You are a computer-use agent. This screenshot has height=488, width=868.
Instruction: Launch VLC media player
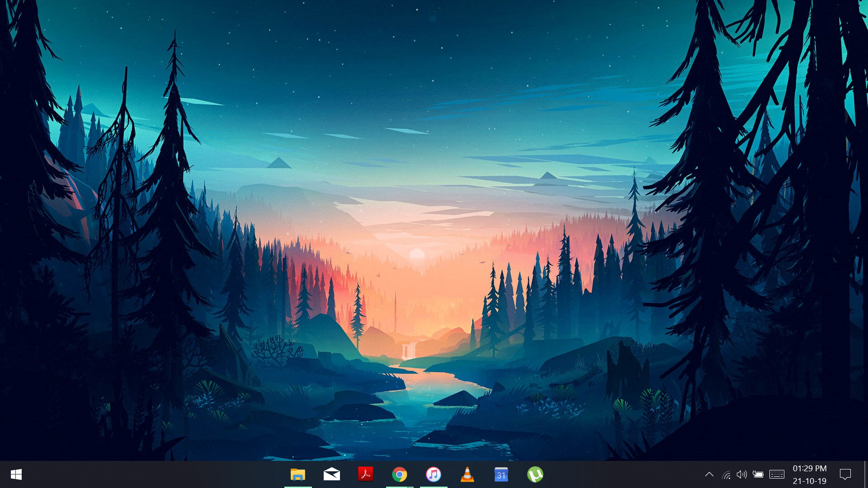[467, 474]
